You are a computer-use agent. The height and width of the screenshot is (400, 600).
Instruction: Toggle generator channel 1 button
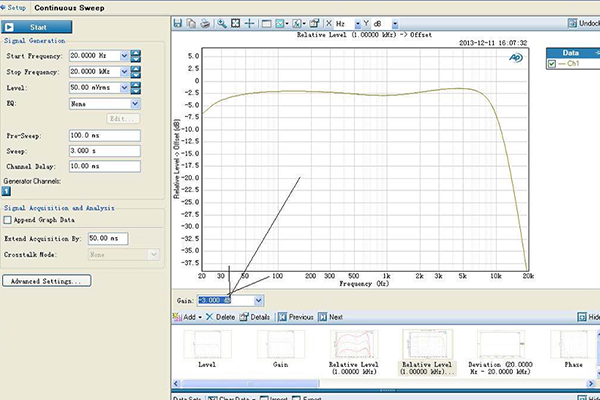(x=5, y=189)
